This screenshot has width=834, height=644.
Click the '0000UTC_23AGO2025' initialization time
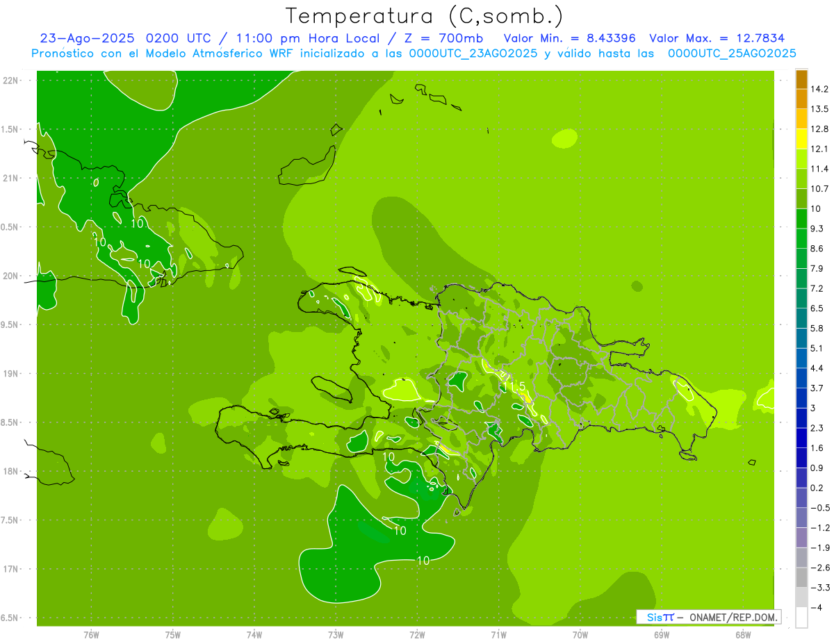click(473, 53)
